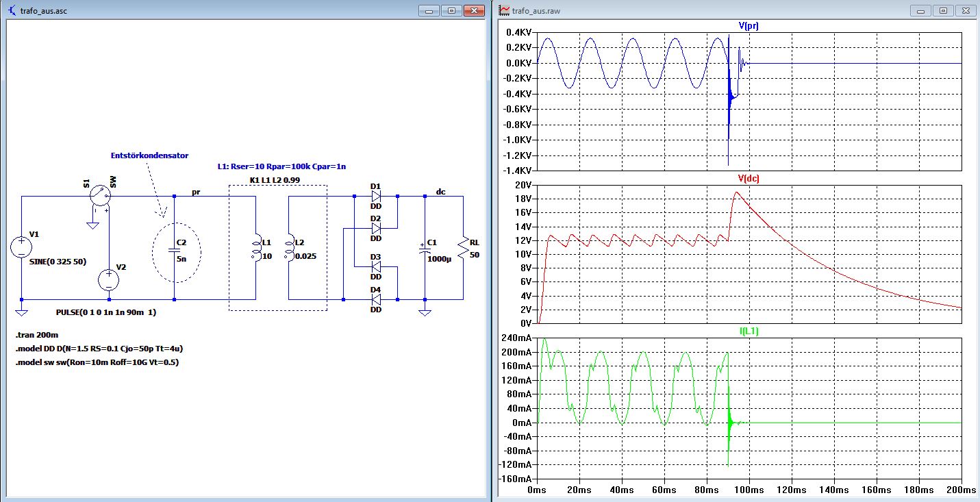Click diode D2 symbol
980x502 pixels.
[375, 228]
